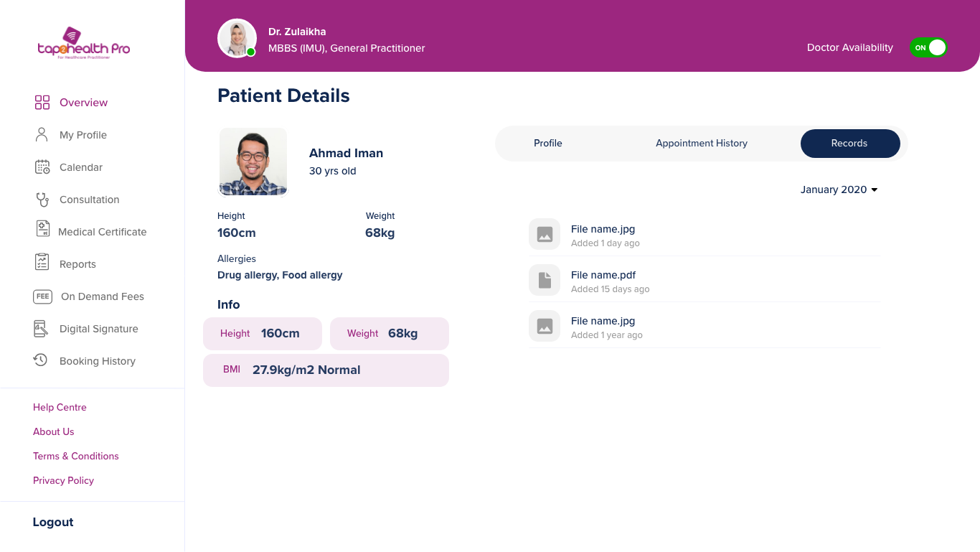
Task: Select the On Demand Fees icon
Action: click(42, 296)
